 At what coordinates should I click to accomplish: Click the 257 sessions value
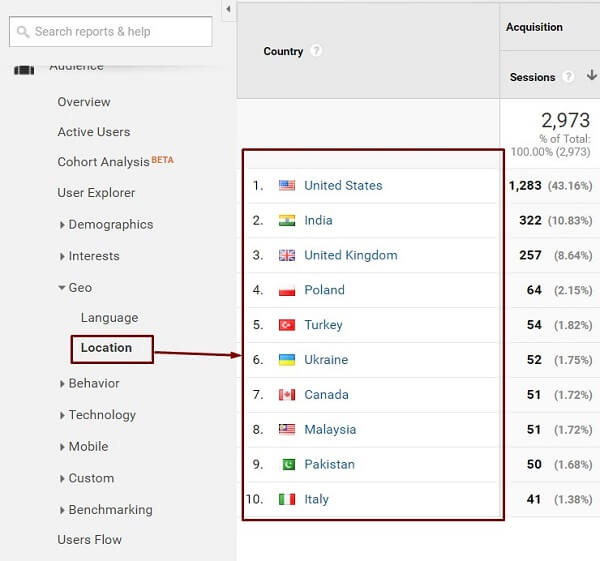point(530,255)
